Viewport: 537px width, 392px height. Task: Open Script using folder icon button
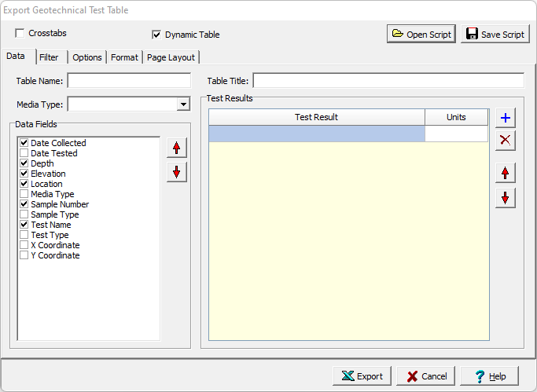click(421, 34)
